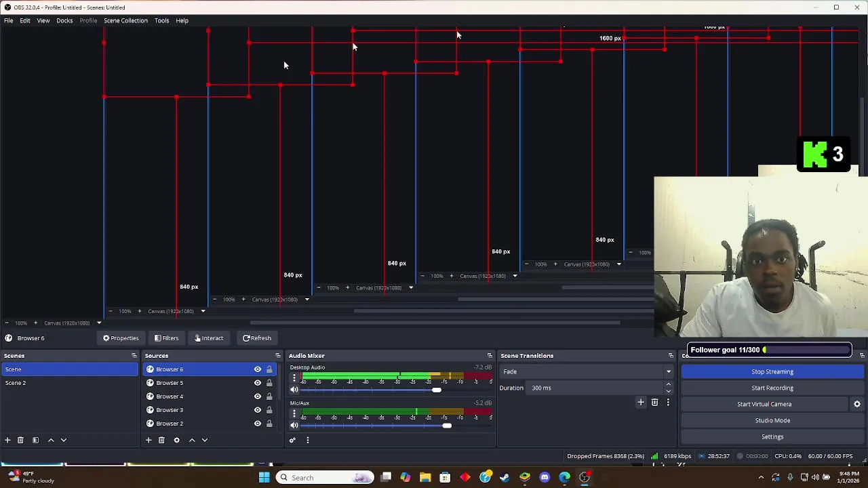The width and height of the screenshot is (868, 488).
Task: Open source properties gear in Sources toolbar
Action: pyautogui.click(x=176, y=440)
